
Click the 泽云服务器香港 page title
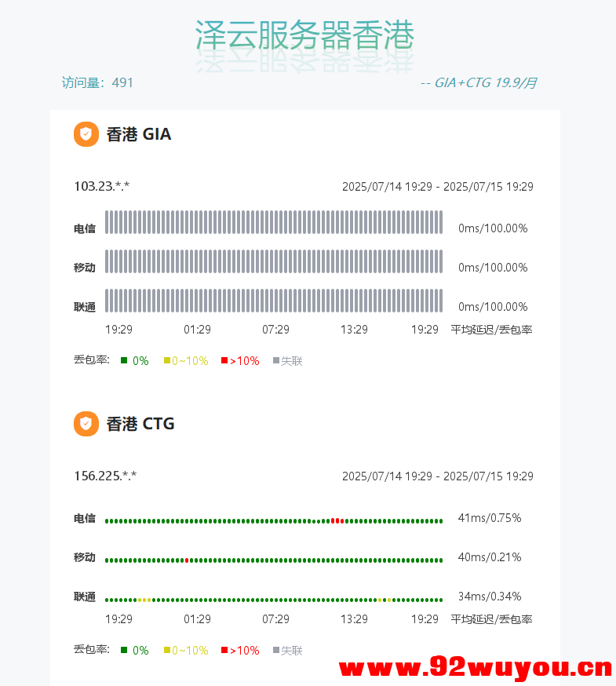[304, 35]
